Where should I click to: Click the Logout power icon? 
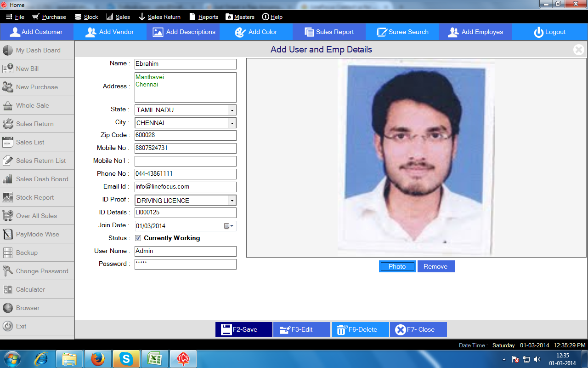(x=538, y=32)
